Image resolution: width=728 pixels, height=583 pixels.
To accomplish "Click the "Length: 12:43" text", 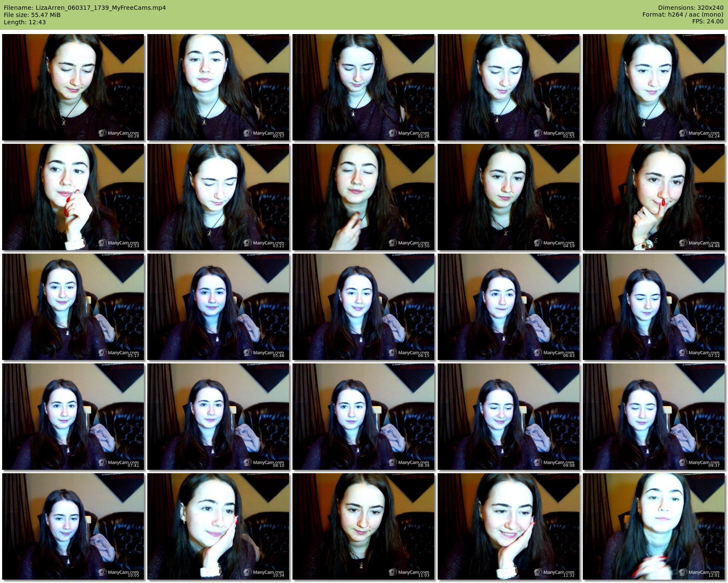I will pyautogui.click(x=25, y=22).
